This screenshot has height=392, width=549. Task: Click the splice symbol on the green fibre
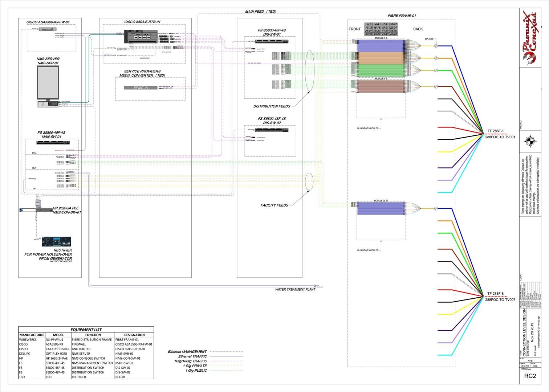tap(436, 70)
